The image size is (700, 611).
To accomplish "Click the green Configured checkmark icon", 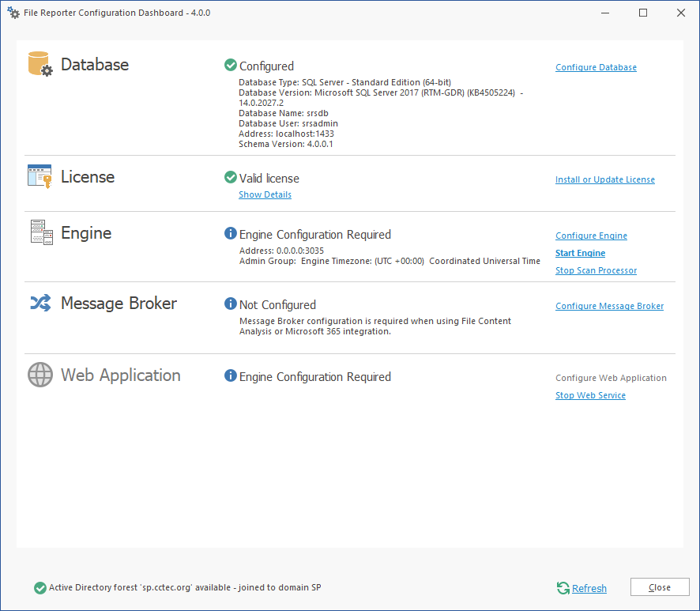I will tap(231, 66).
